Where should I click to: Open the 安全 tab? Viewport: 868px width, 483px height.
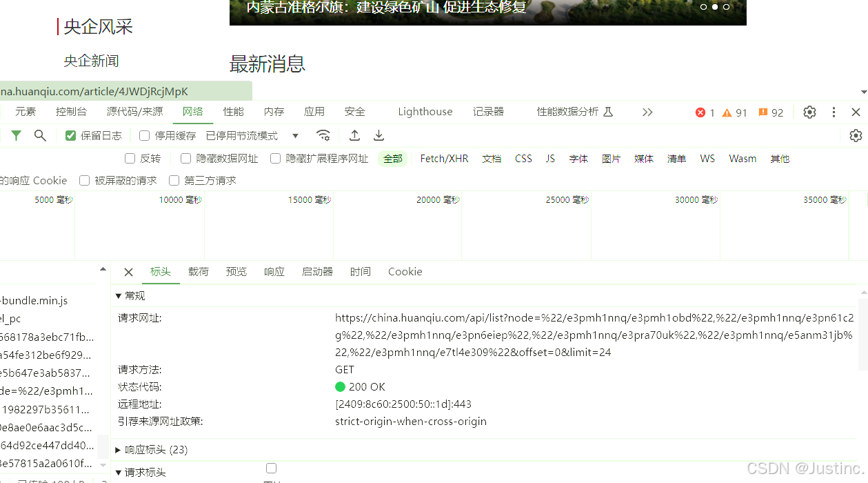355,112
